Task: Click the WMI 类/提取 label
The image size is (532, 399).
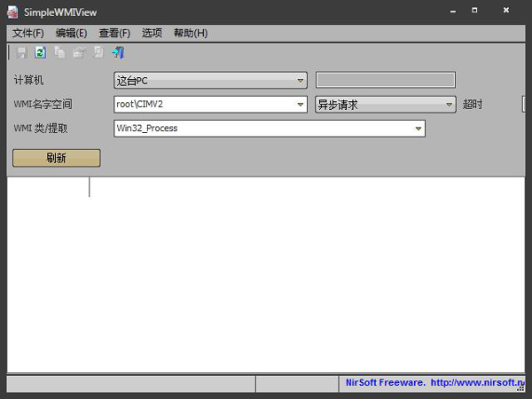Action: click(x=41, y=129)
